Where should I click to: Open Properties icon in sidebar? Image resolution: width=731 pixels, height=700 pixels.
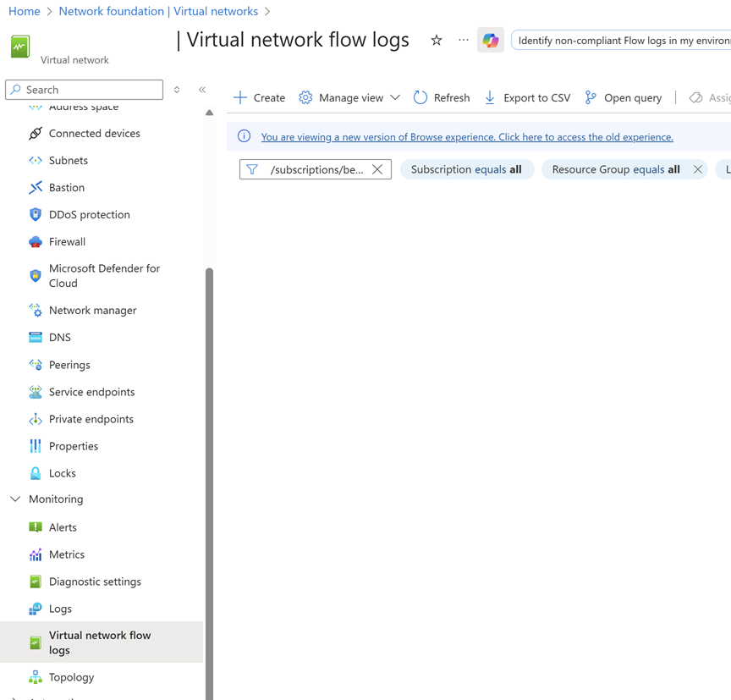[36, 446]
